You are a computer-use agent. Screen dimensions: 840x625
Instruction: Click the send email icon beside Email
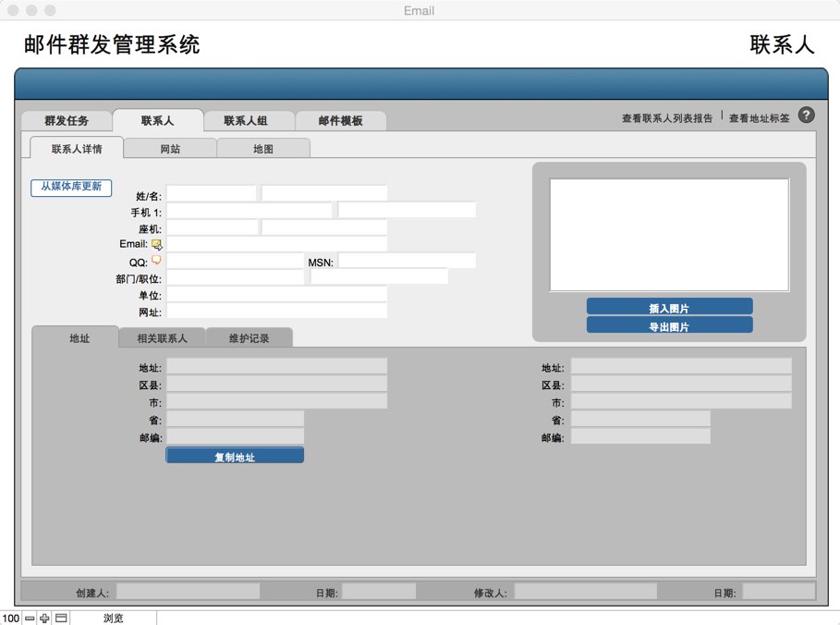156,245
